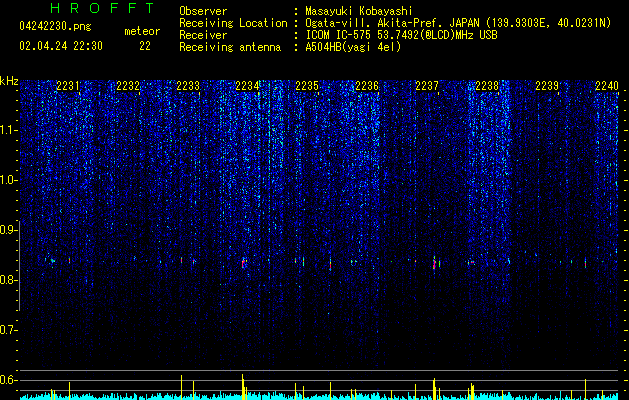
Task: Select the file name 04242230.png
Action: click(55, 27)
